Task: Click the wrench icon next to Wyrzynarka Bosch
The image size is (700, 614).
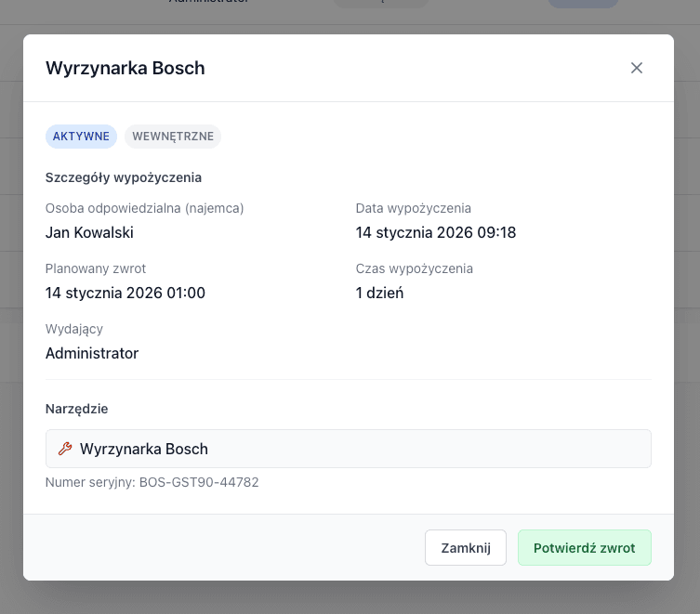Action: pyautogui.click(x=65, y=449)
